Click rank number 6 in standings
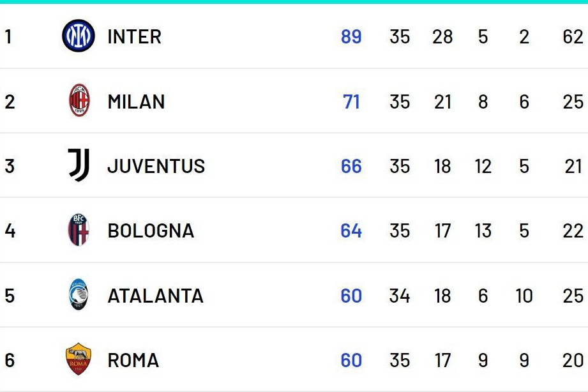Viewport: 588px width, 392px height. click(10, 360)
